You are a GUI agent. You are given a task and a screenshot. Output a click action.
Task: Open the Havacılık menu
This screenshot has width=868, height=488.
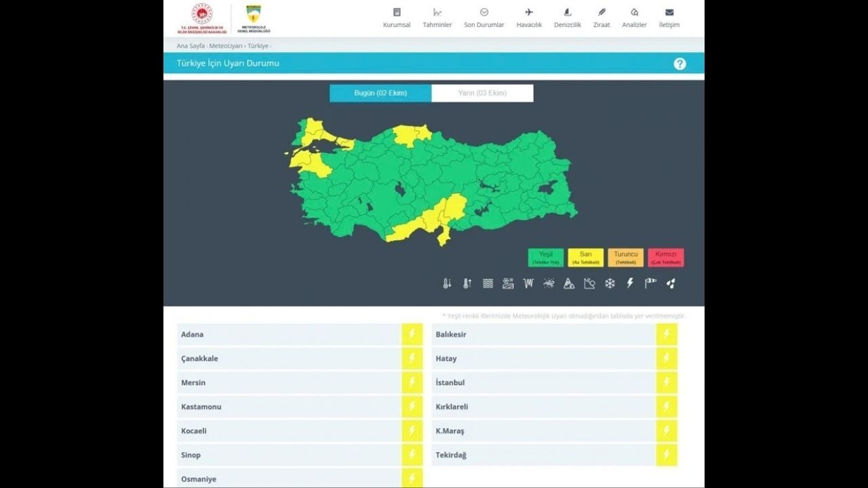pos(529,18)
